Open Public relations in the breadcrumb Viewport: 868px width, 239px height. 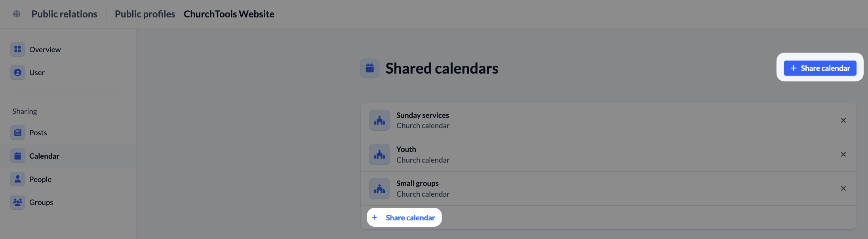tap(64, 14)
